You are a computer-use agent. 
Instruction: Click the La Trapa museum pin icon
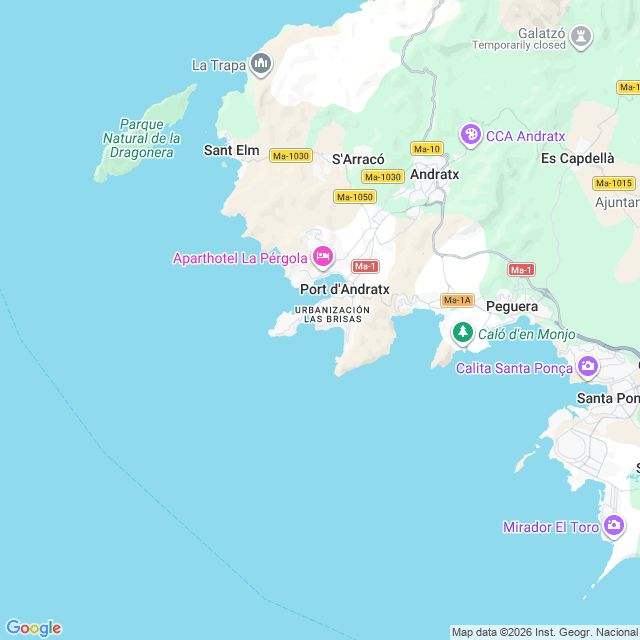pos(261,64)
